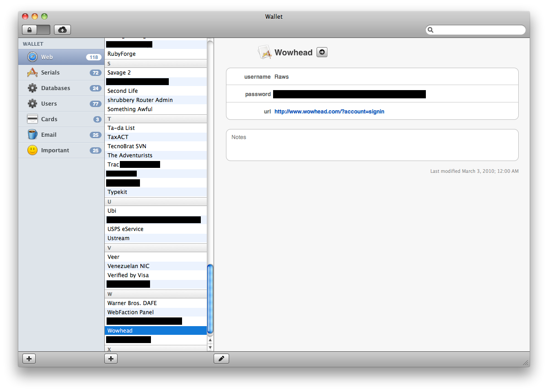Screen dimensions: 548x392
Task: Click the 118 badge on Web
Action: point(94,57)
